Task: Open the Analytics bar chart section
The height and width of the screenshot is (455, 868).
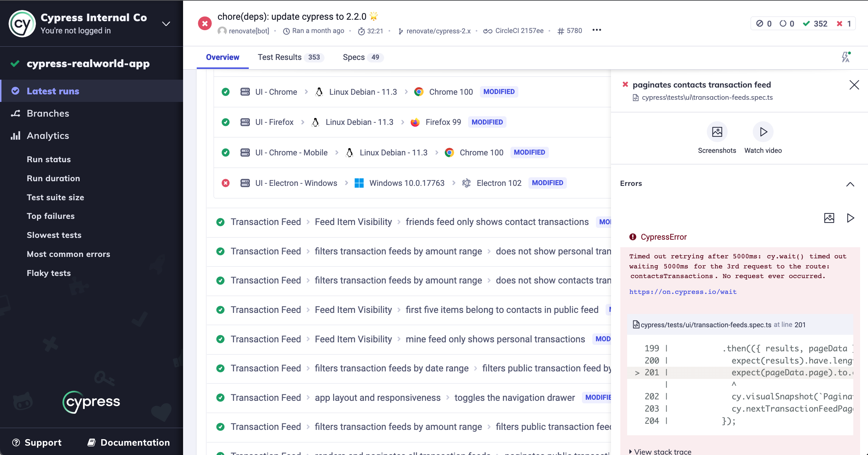Action: 47,136
